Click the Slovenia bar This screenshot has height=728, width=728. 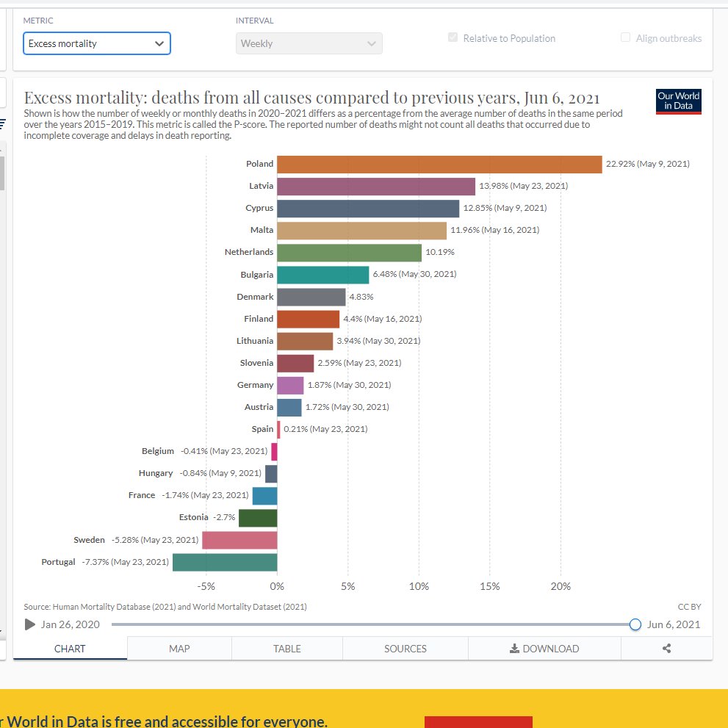pos(295,363)
